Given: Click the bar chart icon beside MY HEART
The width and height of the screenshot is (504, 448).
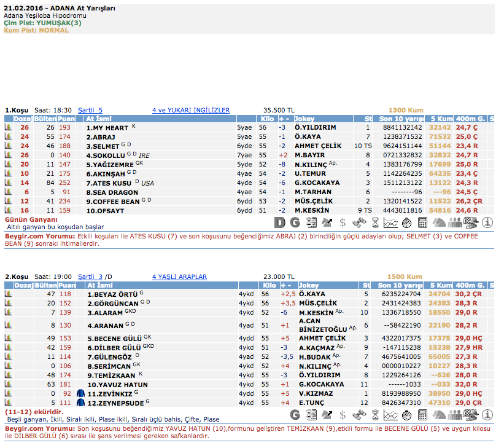Looking at the screenshot, I should 9,128.
